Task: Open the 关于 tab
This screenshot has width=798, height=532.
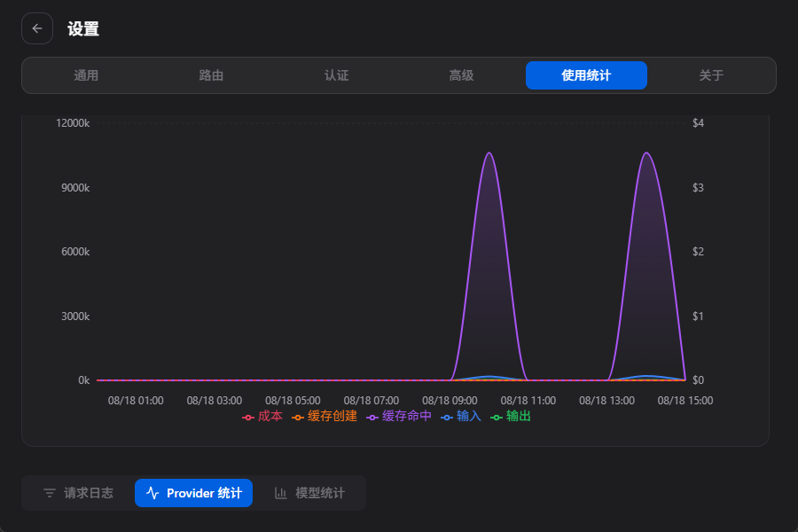Action: click(711, 75)
